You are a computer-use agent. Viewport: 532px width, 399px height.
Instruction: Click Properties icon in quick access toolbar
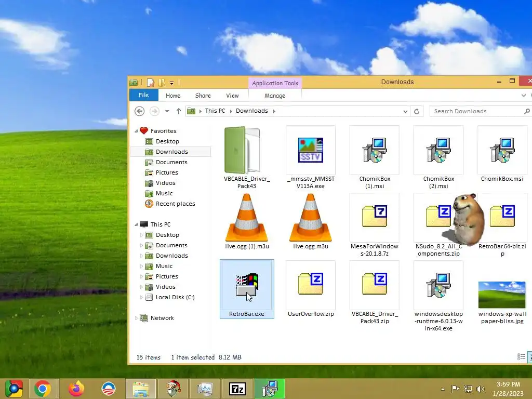coord(150,83)
